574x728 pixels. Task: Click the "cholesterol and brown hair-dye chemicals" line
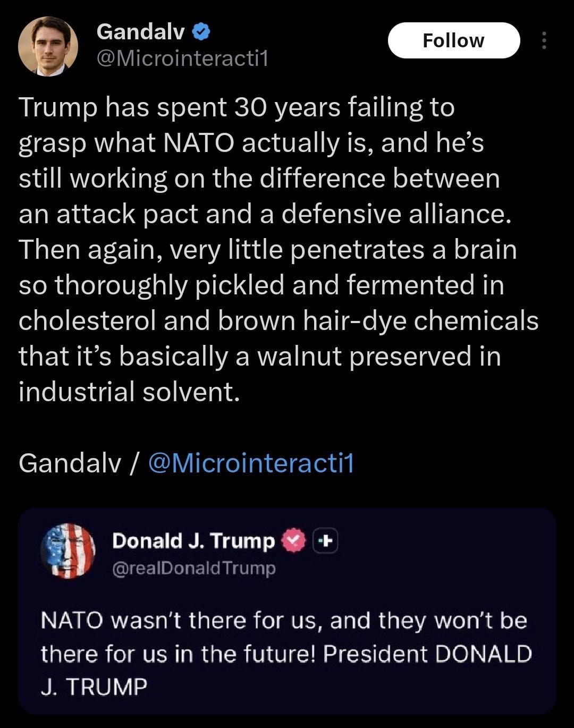click(x=278, y=320)
